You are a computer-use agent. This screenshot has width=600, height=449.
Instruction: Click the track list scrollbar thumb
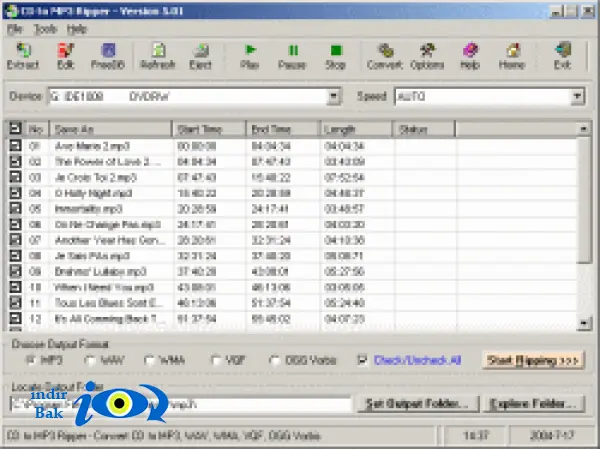click(x=584, y=200)
